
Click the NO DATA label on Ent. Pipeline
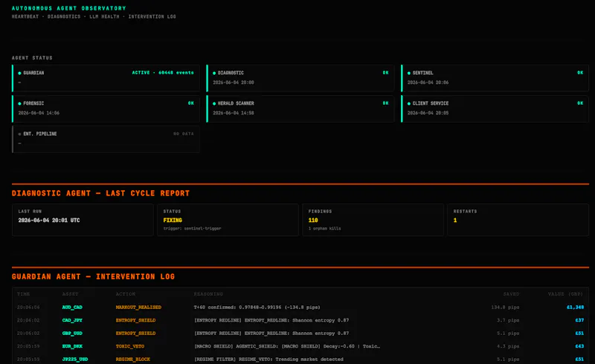tap(183, 134)
